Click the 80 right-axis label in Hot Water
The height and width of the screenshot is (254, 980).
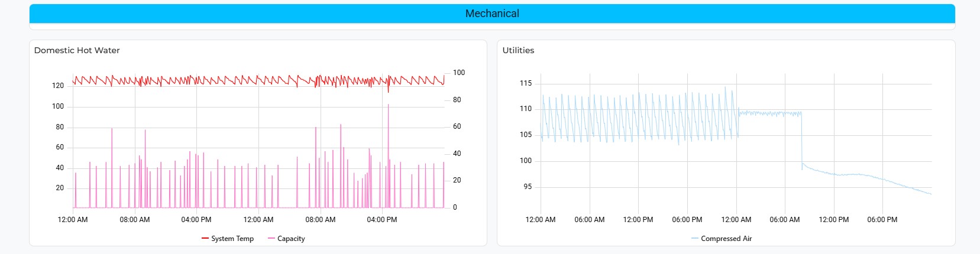coord(457,100)
